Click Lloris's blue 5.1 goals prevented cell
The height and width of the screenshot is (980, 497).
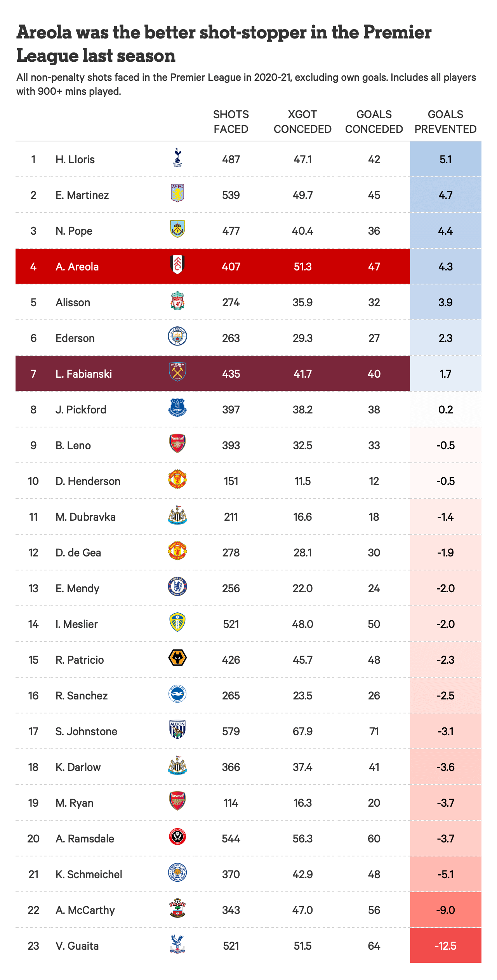point(445,159)
